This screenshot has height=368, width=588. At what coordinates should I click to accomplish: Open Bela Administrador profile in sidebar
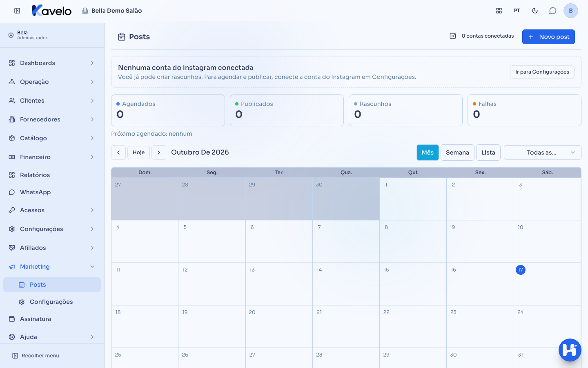tap(28, 35)
